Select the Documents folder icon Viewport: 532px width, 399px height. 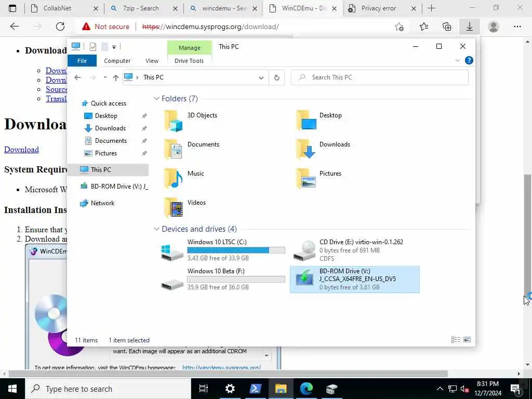(174, 150)
